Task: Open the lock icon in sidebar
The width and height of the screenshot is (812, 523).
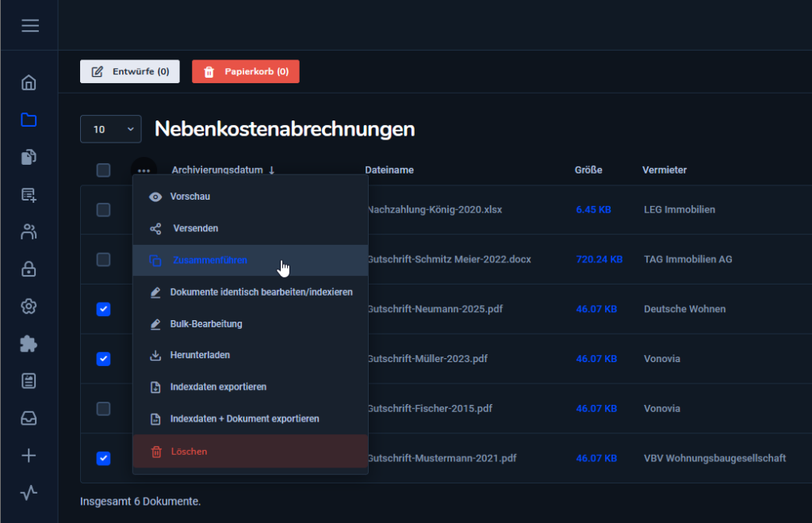Action: [29, 269]
